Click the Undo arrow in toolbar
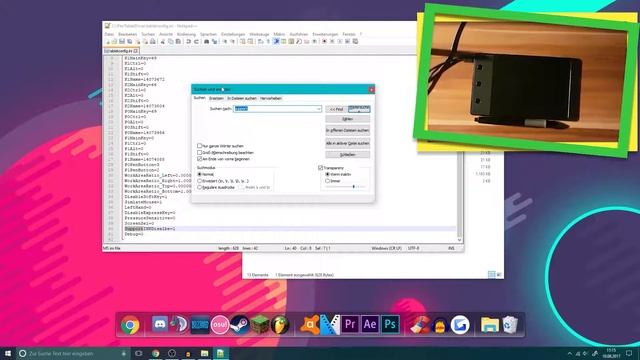Screen dimensions: 640x360 coord(189,42)
